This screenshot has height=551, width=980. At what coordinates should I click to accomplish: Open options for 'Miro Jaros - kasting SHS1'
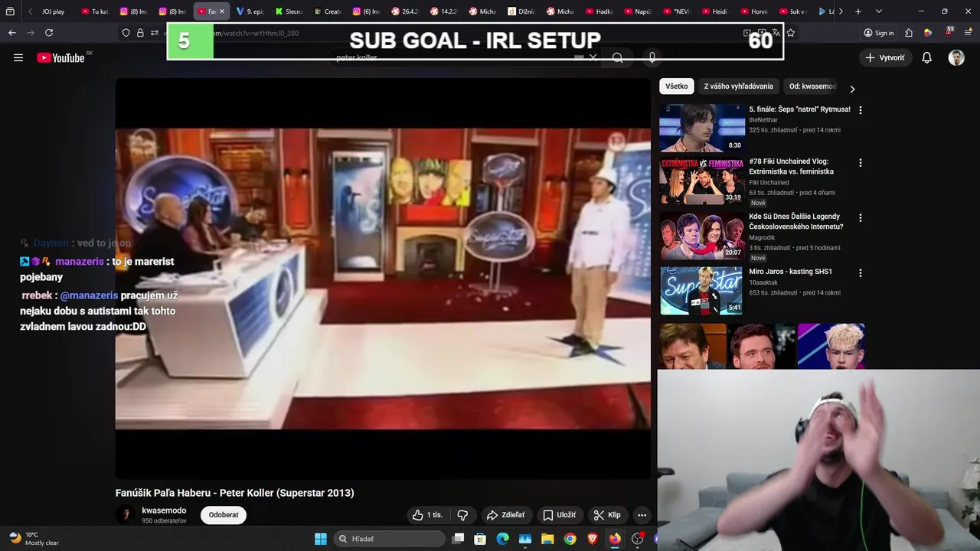[x=861, y=273]
